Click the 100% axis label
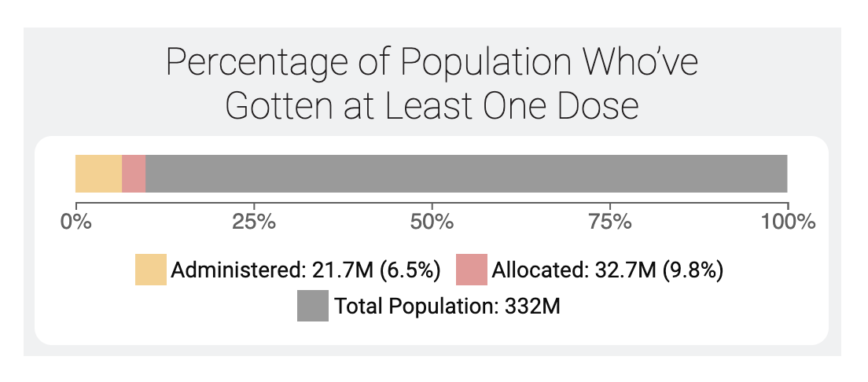Viewport: 868px width, 382px height. pos(786,221)
